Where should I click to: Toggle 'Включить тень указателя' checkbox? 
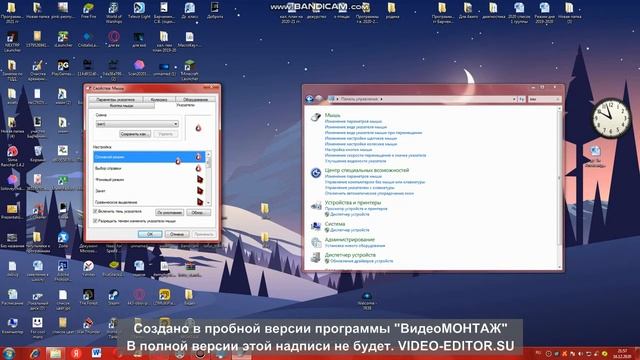(x=96, y=211)
